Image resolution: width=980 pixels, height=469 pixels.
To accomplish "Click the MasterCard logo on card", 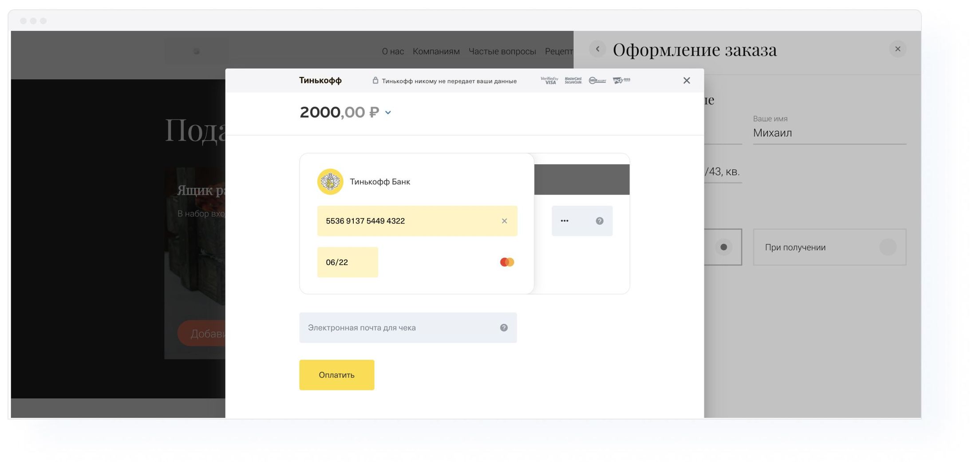I will 507,262.
